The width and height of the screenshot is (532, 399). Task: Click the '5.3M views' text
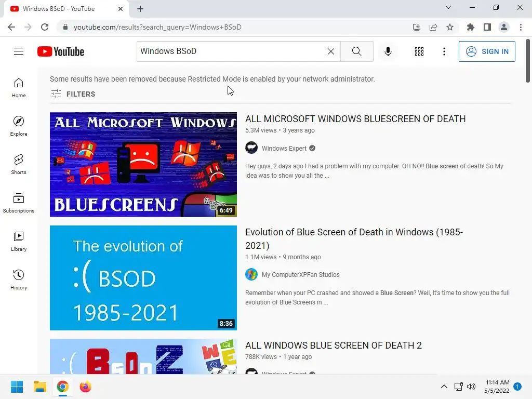261,130
